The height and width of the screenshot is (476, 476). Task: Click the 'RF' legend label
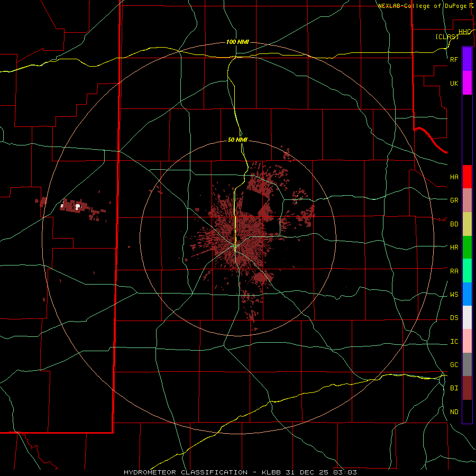pos(454,59)
